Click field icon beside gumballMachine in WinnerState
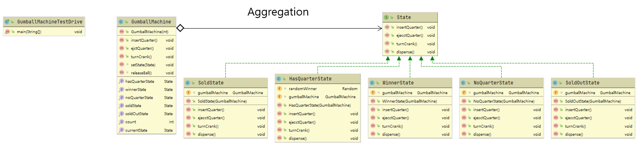Screen dimensions: 644x147 (373, 93)
